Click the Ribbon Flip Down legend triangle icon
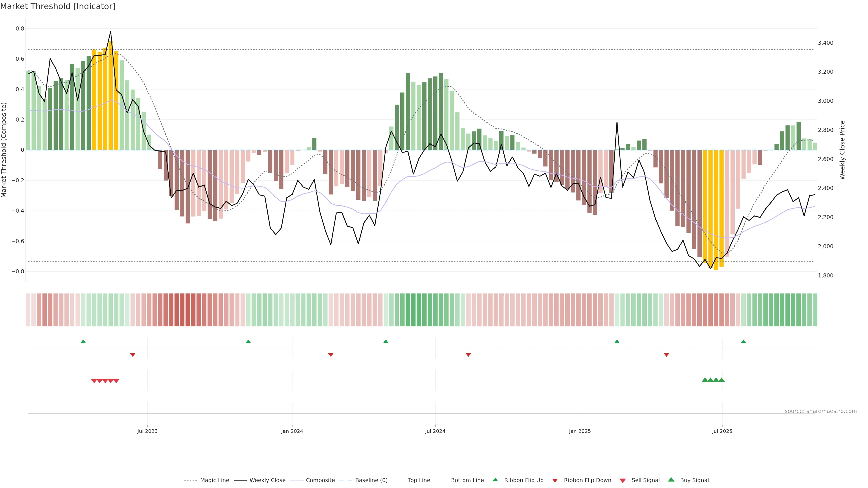 click(x=555, y=481)
